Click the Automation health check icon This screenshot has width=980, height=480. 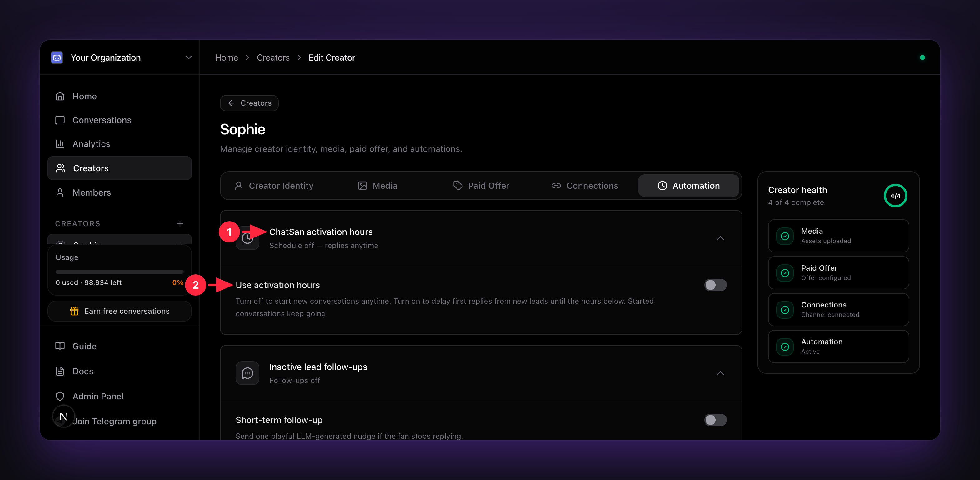[785, 347]
